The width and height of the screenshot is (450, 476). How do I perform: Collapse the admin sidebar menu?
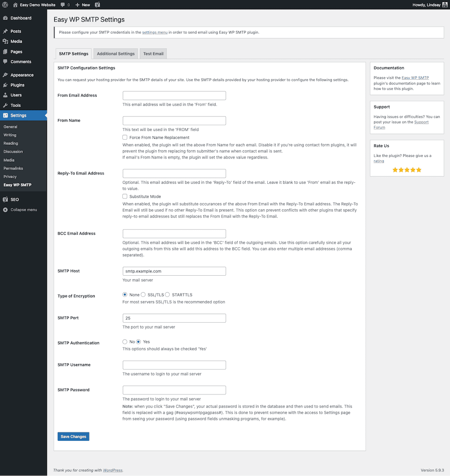(x=23, y=210)
